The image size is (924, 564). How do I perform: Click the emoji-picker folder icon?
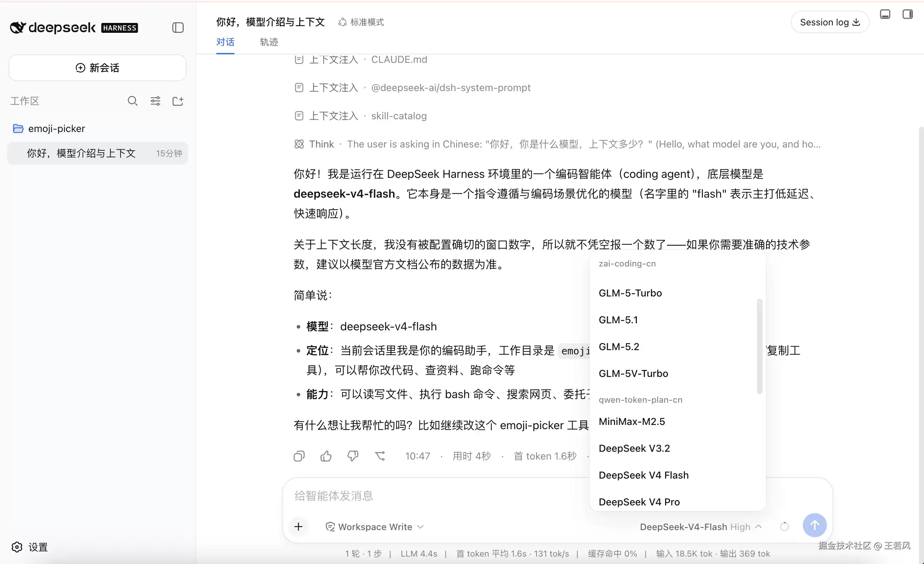click(x=18, y=128)
